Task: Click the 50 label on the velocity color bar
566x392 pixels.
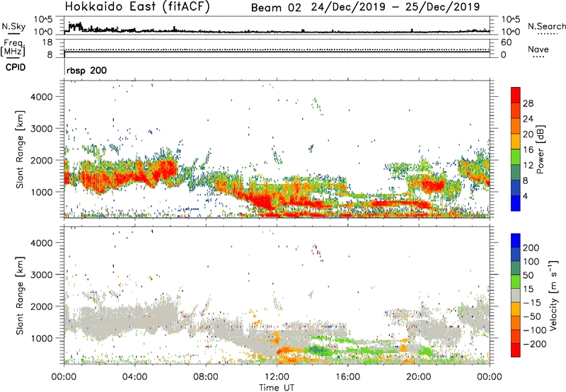Action: pyautogui.click(x=528, y=275)
